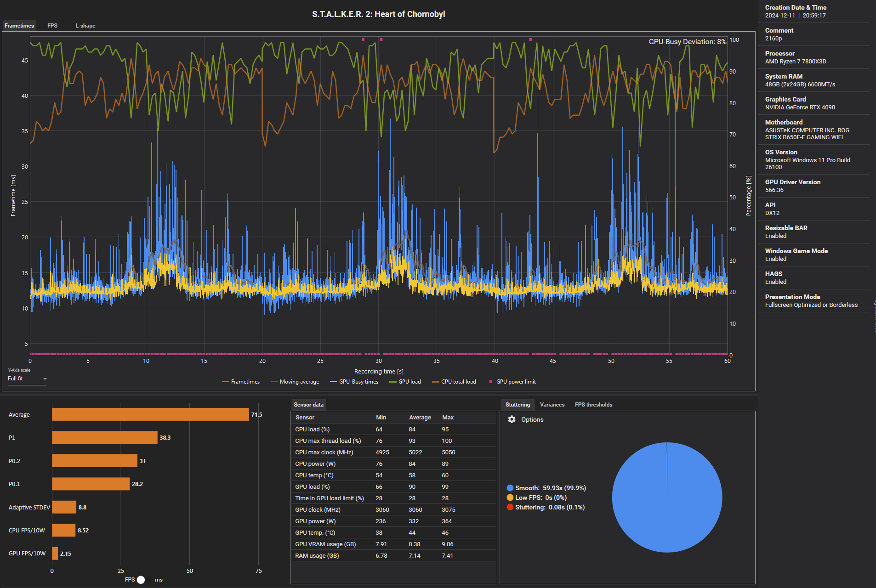Screen dimensions: 876x588
Task: Open the Variances tab
Action: [x=552, y=405]
